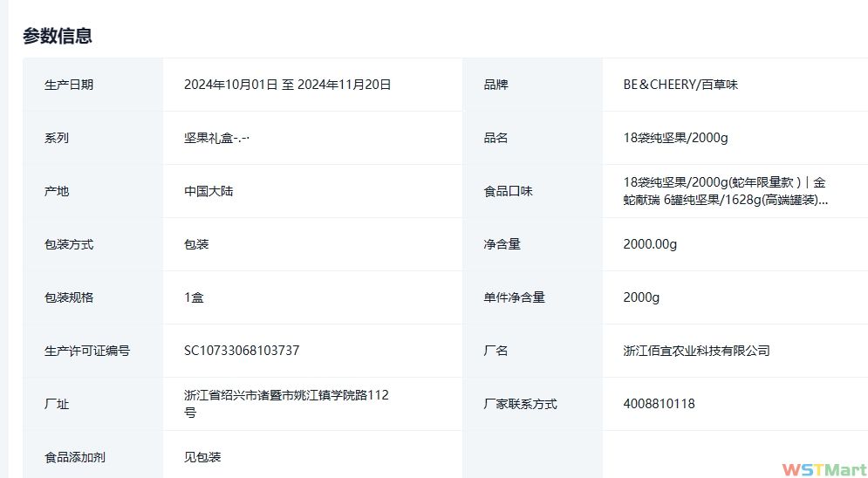The height and width of the screenshot is (478, 868).
Task: Select the 食品添加剂 label cell
Action: click(x=75, y=457)
